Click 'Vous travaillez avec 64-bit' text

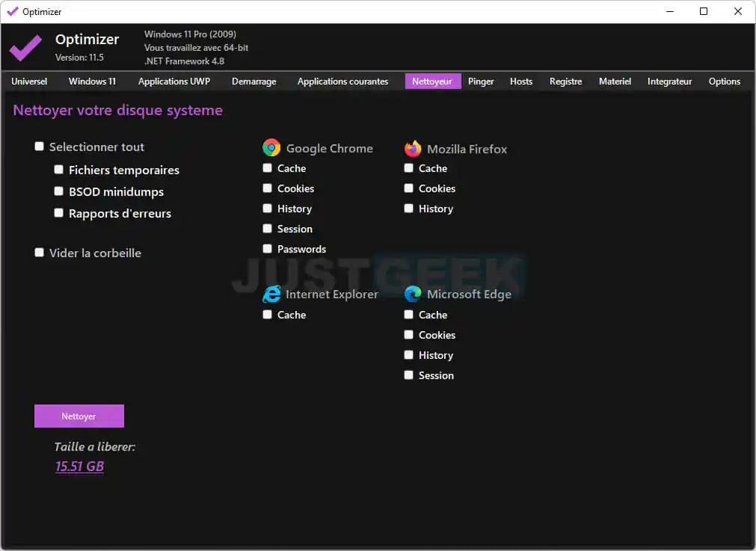click(x=196, y=48)
